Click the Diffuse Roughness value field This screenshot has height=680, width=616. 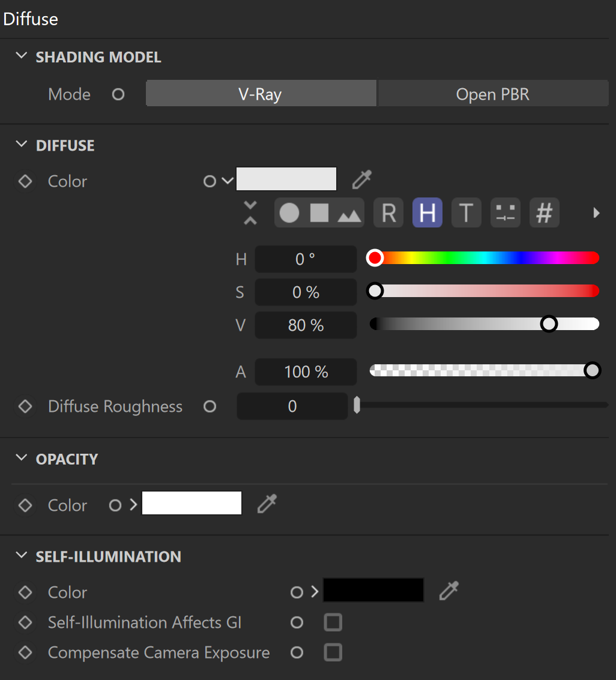tap(292, 406)
